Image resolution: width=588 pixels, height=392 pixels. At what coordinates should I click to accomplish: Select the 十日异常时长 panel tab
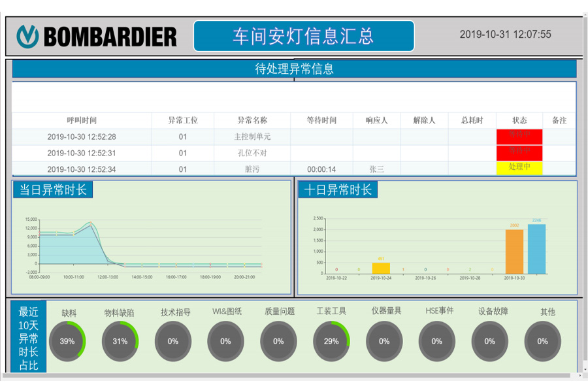click(x=338, y=189)
